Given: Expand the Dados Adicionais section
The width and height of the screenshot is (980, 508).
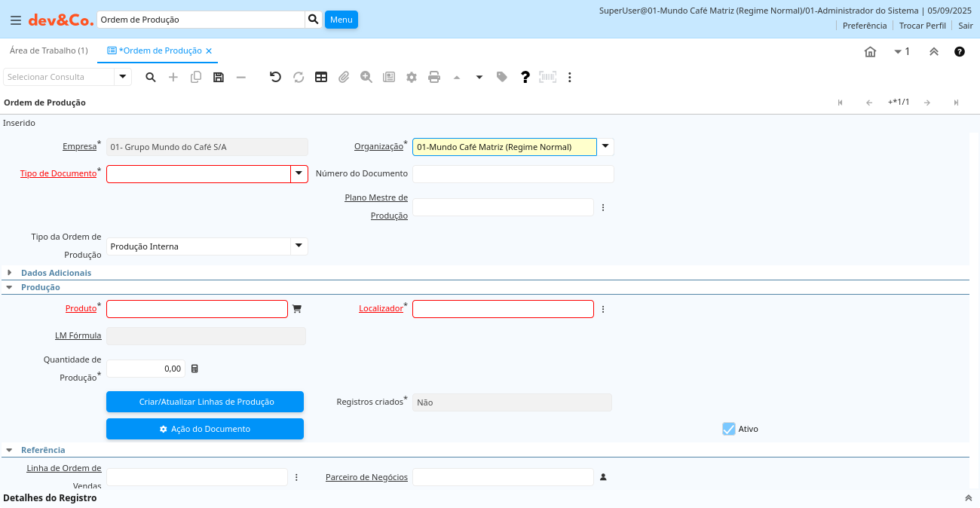Looking at the screenshot, I should pos(56,273).
